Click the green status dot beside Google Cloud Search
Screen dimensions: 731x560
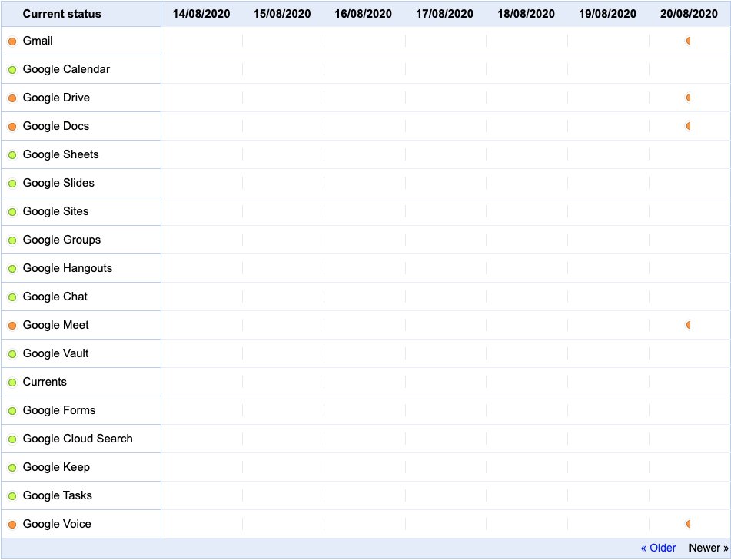click(12, 439)
